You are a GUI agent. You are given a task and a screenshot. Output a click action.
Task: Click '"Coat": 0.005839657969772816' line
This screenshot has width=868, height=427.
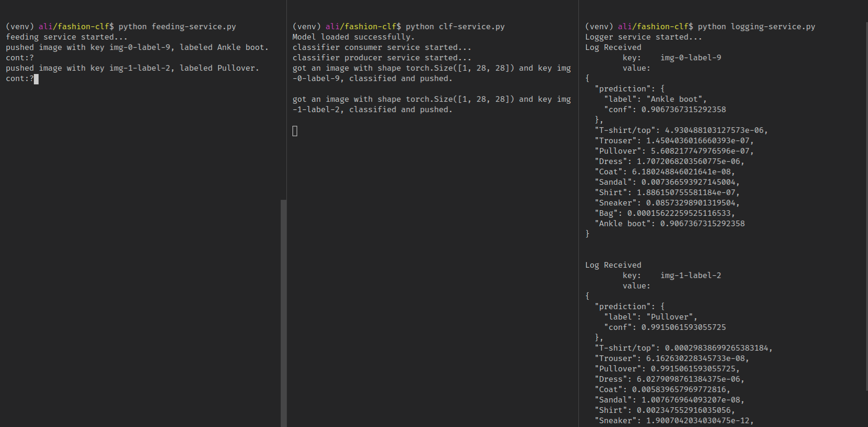point(662,389)
